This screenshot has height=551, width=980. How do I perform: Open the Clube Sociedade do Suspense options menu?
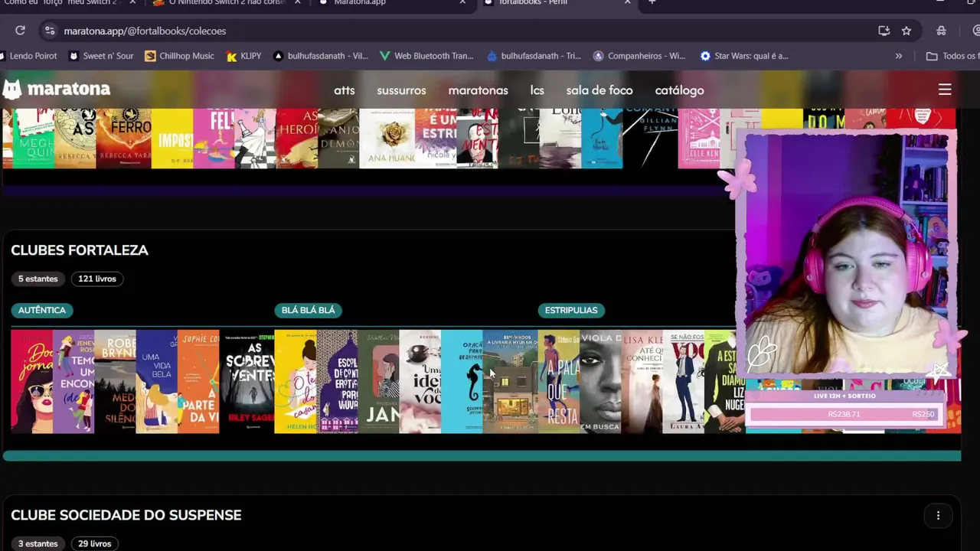pos(938,515)
